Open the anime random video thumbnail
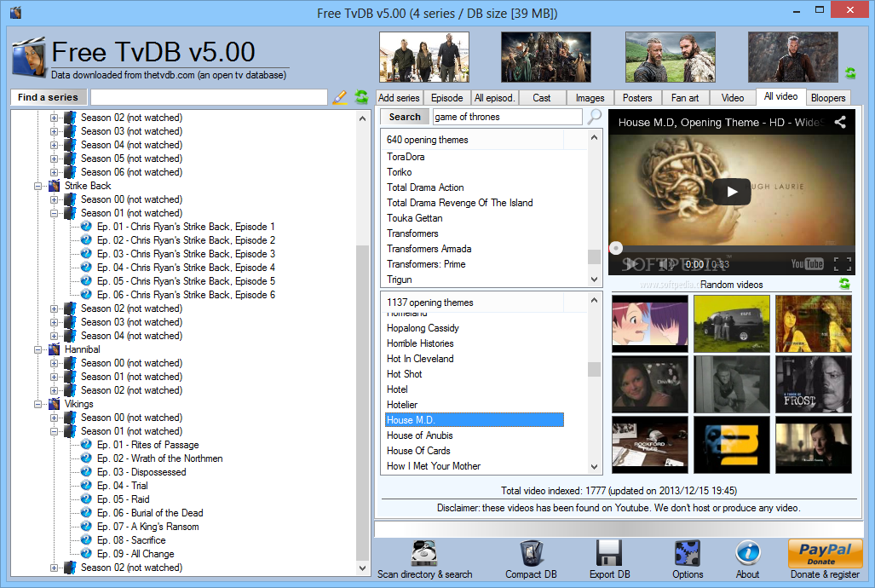 pos(650,324)
